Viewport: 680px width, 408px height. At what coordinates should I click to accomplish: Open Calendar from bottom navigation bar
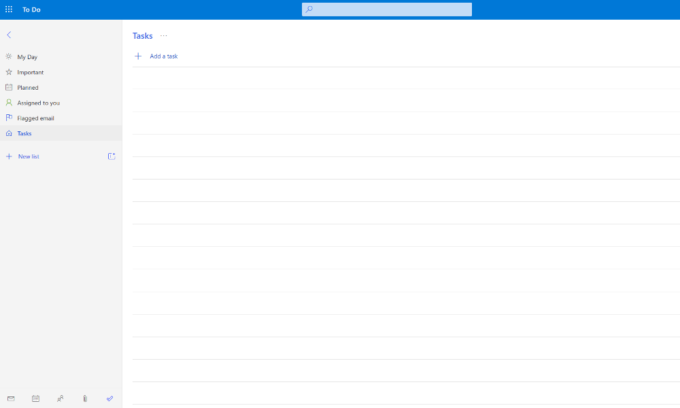36,398
